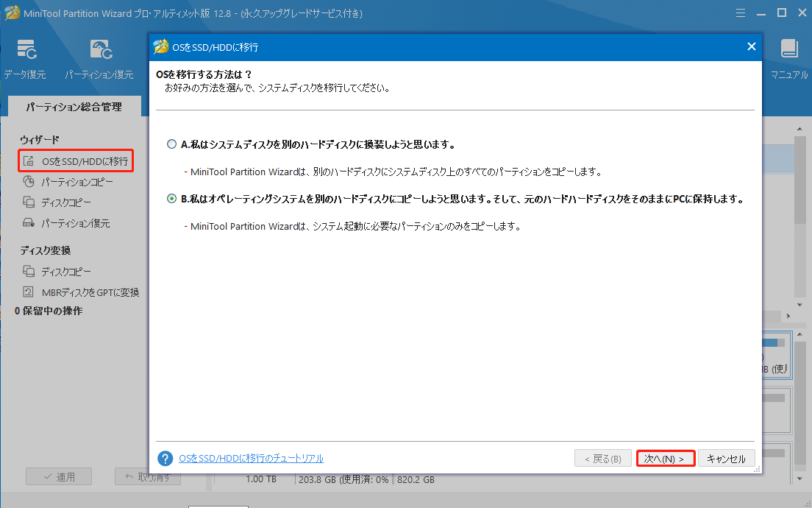Minimize the MiniTool Partition Wizard window

(761, 14)
